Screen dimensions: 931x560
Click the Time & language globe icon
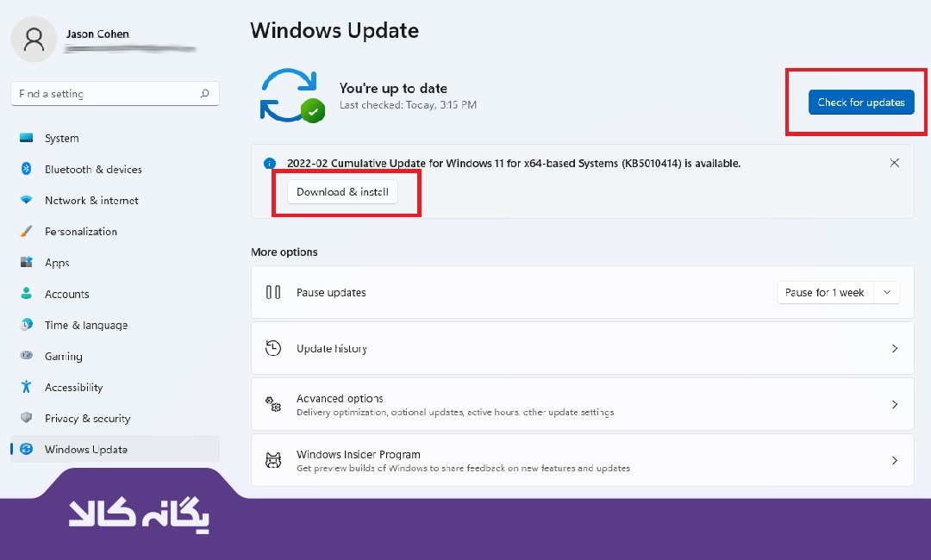26,325
